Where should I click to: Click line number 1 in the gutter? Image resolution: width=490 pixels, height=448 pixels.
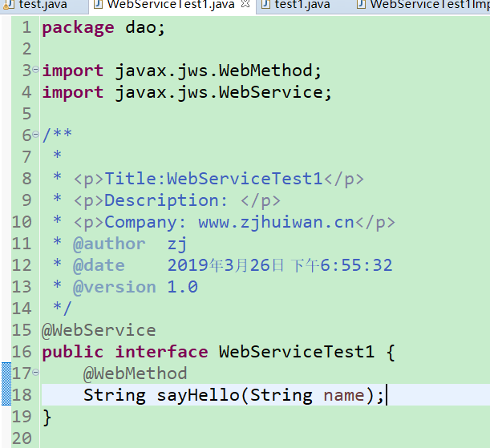tap(26, 27)
